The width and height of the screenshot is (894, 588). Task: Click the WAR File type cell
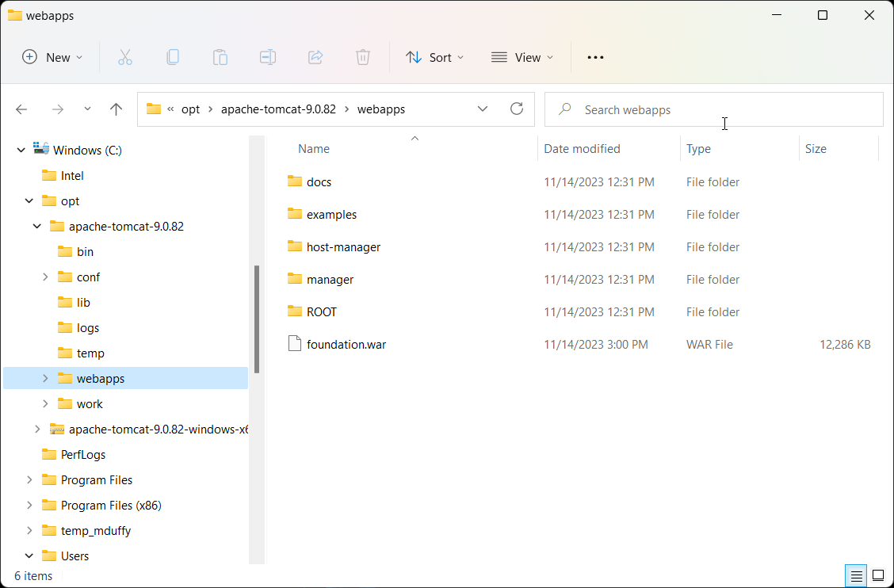tap(709, 345)
